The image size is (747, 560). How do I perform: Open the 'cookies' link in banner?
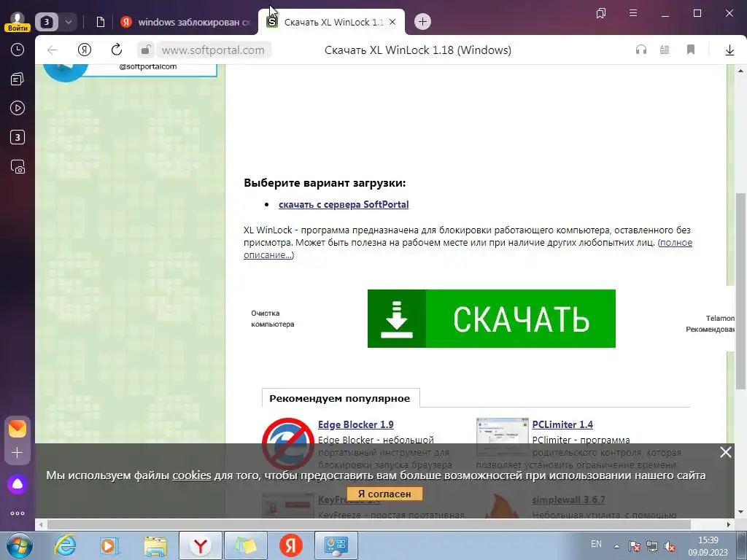(x=192, y=475)
